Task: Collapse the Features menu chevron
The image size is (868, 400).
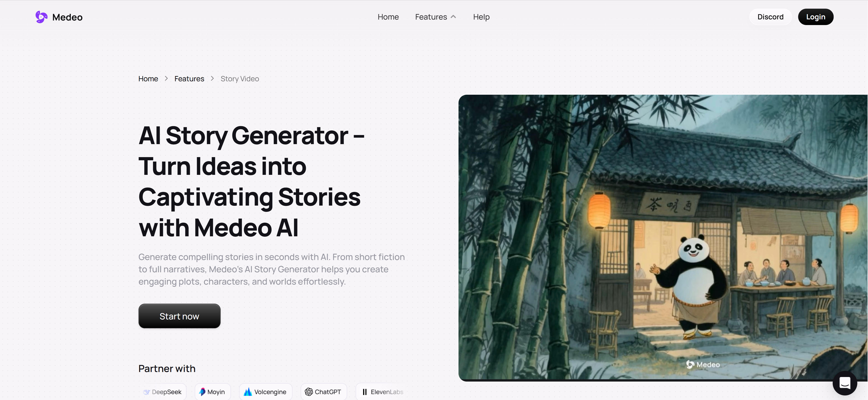Action: click(x=453, y=16)
